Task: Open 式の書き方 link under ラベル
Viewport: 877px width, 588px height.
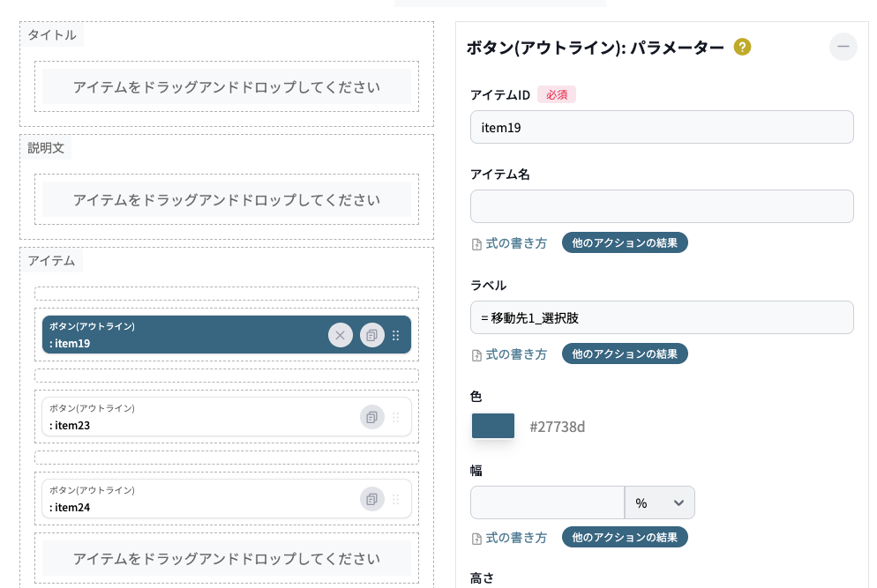Action: pos(509,354)
